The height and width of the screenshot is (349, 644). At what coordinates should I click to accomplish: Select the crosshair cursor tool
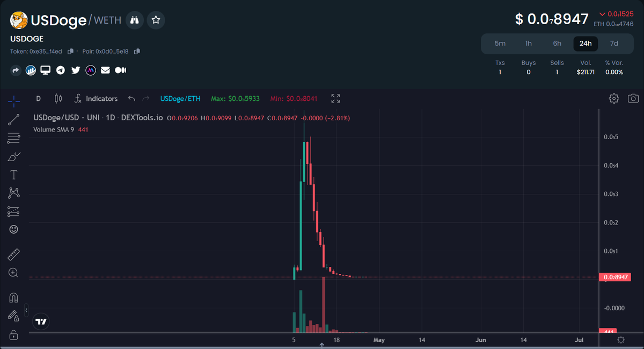(14, 101)
